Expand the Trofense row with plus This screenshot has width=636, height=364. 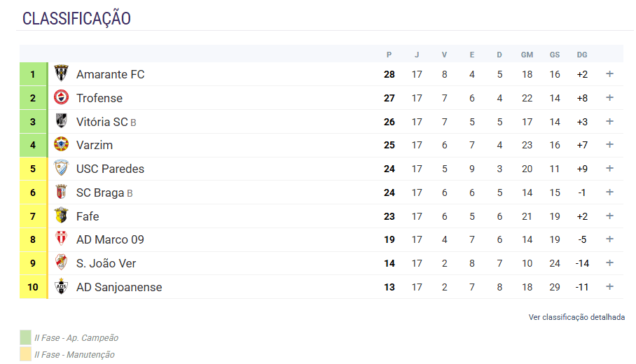[609, 98]
